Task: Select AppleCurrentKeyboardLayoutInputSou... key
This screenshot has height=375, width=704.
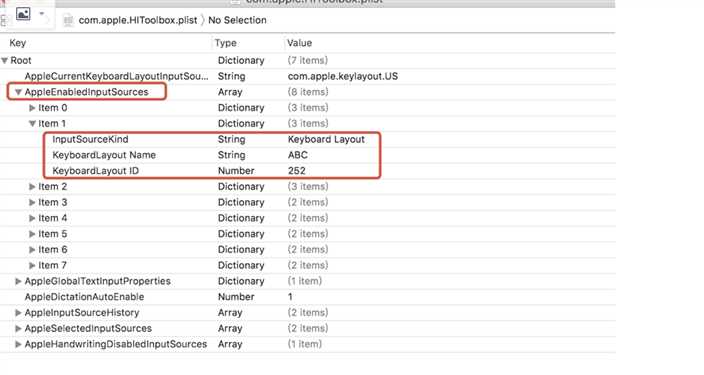Action: 116,76
